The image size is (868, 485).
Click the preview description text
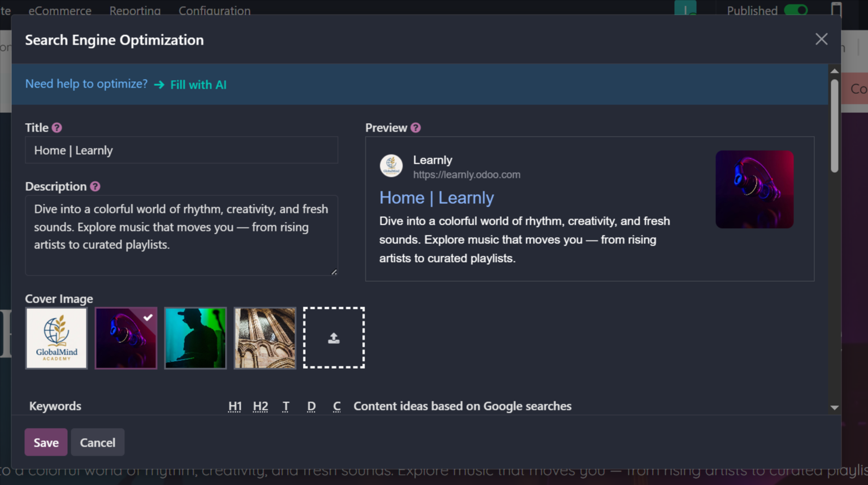[524, 239]
